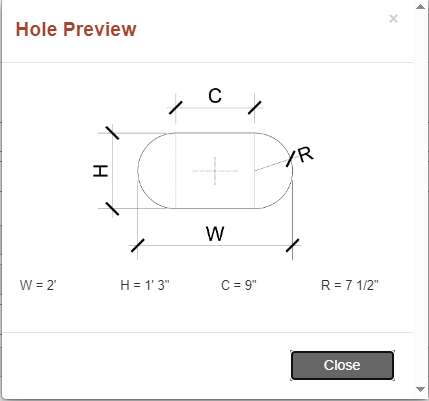Click the H = 1' 3" value text
The image size is (429, 401).
pyautogui.click(x=145, y=285)
